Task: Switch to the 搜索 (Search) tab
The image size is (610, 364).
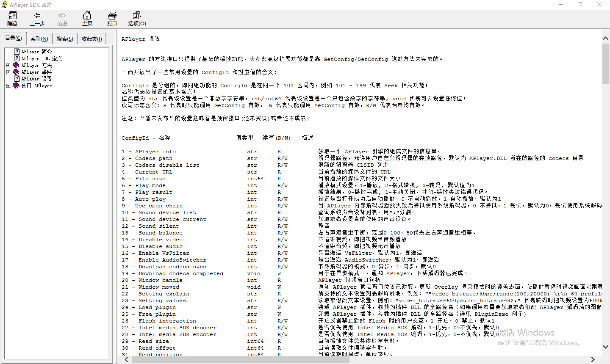Action: click(x=65, y=39)
